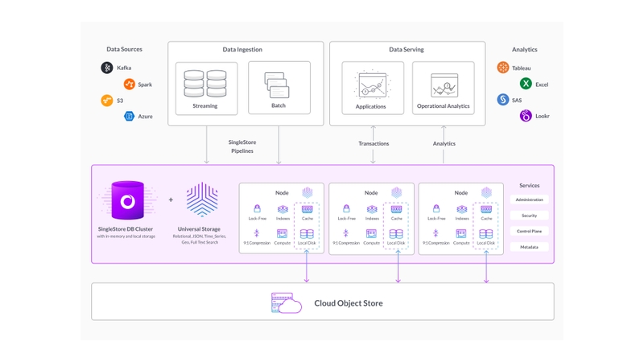Select the Control Plane service pill
The height and width of the screenshot is (362, 644).
(x=530, y=231)
